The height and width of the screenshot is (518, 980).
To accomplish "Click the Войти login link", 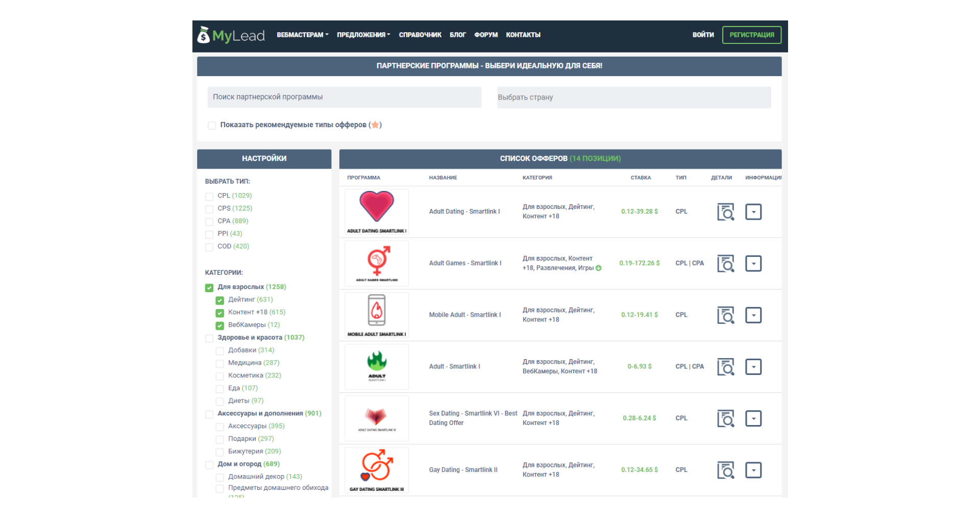I will click(x=703, y=35).
